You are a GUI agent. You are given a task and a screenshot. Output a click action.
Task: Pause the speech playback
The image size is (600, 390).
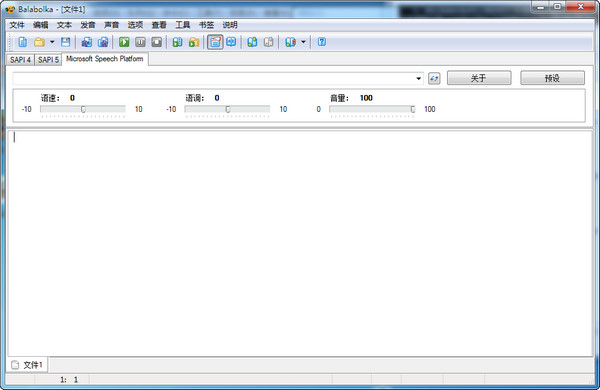[x=140, y=42]
